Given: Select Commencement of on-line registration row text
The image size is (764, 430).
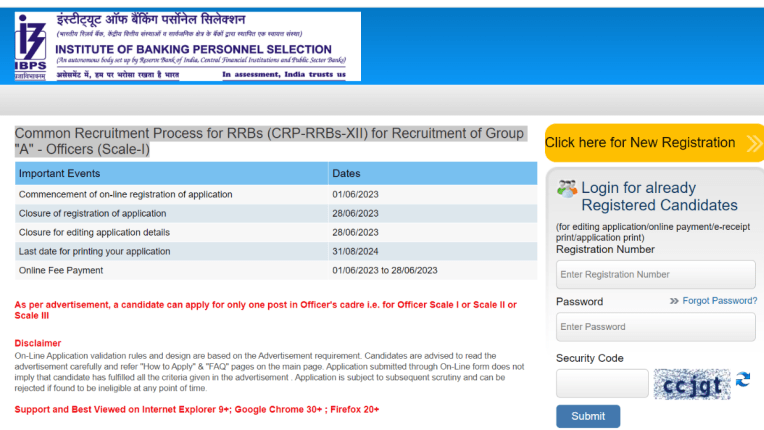Looking at the screenshot, I should (125, 194).
